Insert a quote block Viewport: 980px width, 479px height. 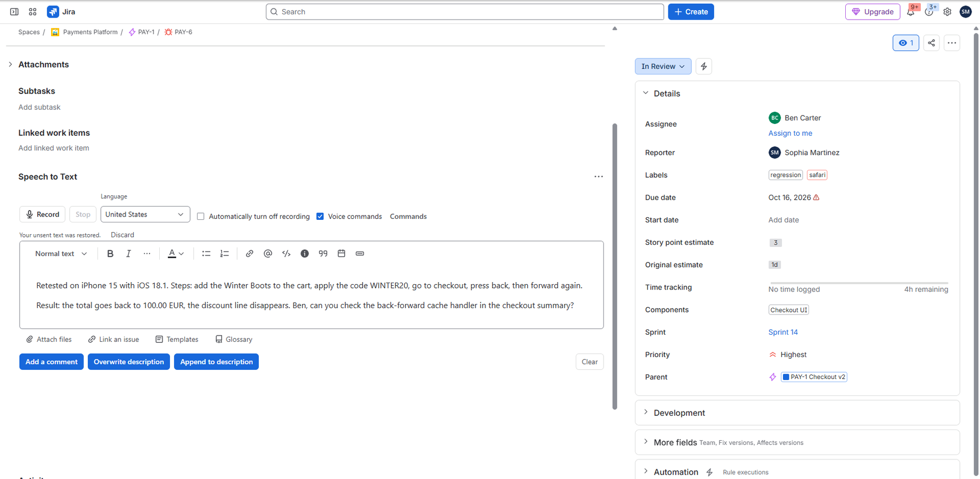(x=323, y=254)
